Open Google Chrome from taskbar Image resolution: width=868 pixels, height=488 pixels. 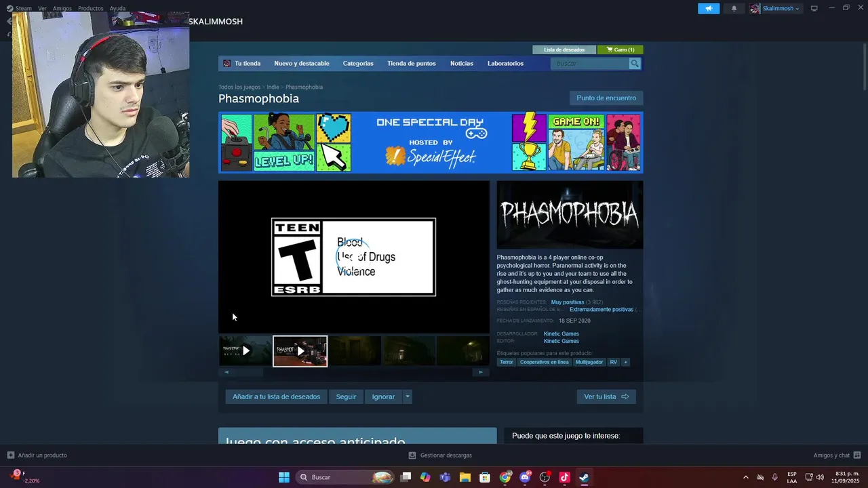(505, 477)
